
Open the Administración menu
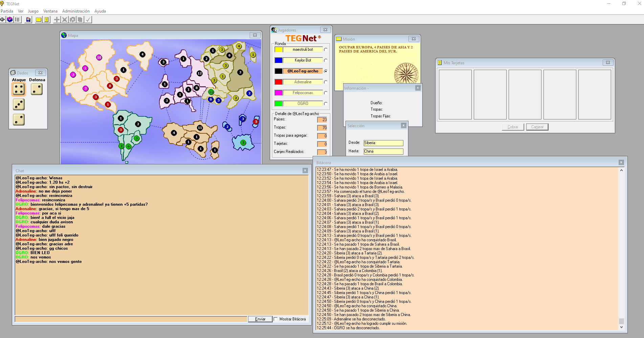click(x=76, y=11)
